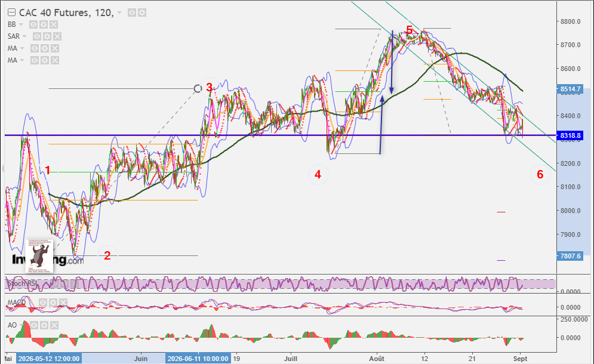Open the SAR indicator dropdown arrow
This screenshot has height=364, width=594.
click(24, 37)
